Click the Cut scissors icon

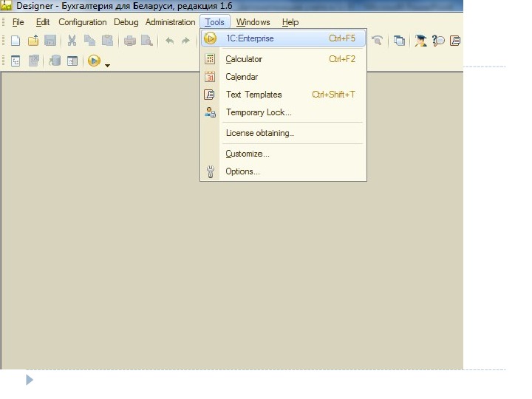tap(72, 41)
